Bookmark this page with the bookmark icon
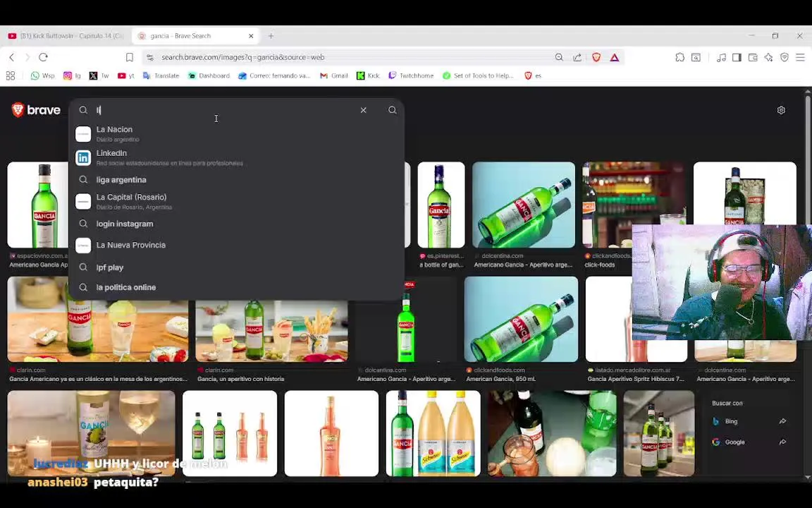The image size is (812, 508). tap(130, 57)
